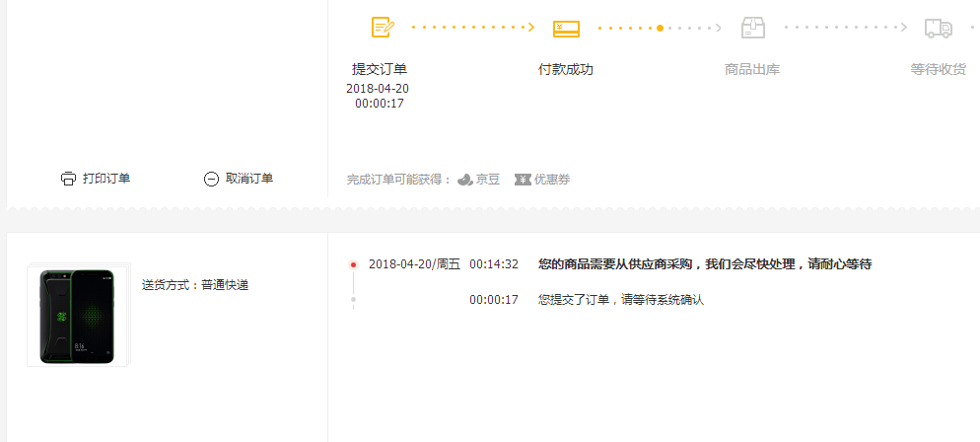This screenshot has width=980, height=442.
Task: Select the red latest tracking status marker
Action: coord(353,265)
